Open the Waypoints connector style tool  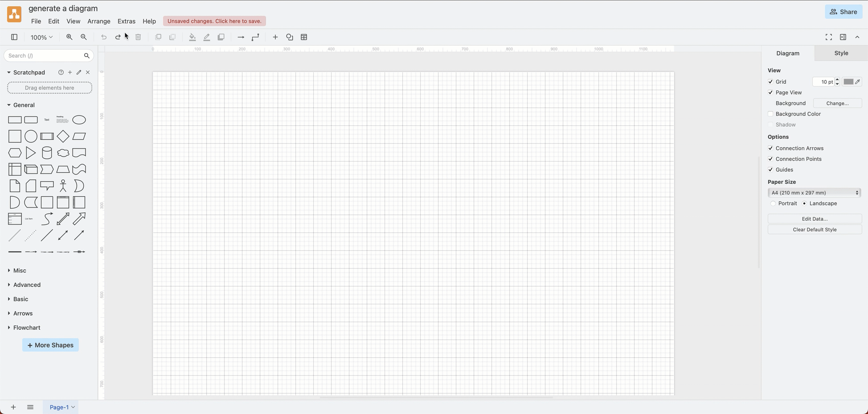click(255, 37)
